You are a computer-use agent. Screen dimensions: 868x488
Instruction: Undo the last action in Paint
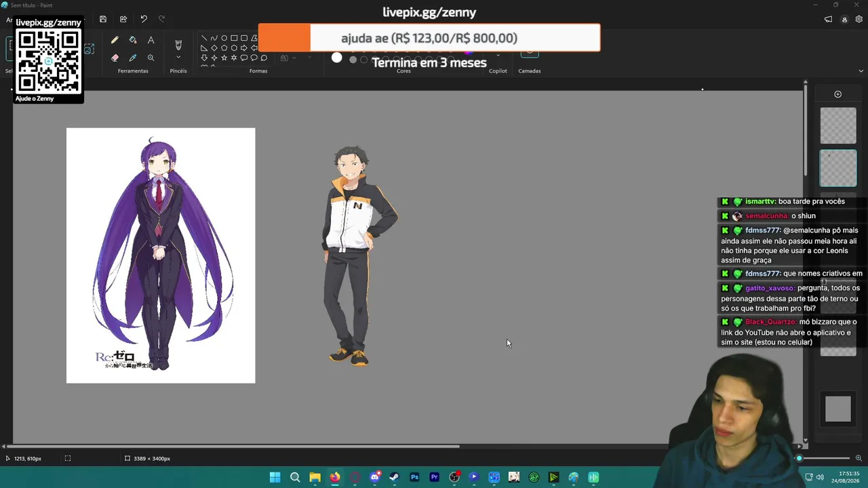tap(144, 19)
